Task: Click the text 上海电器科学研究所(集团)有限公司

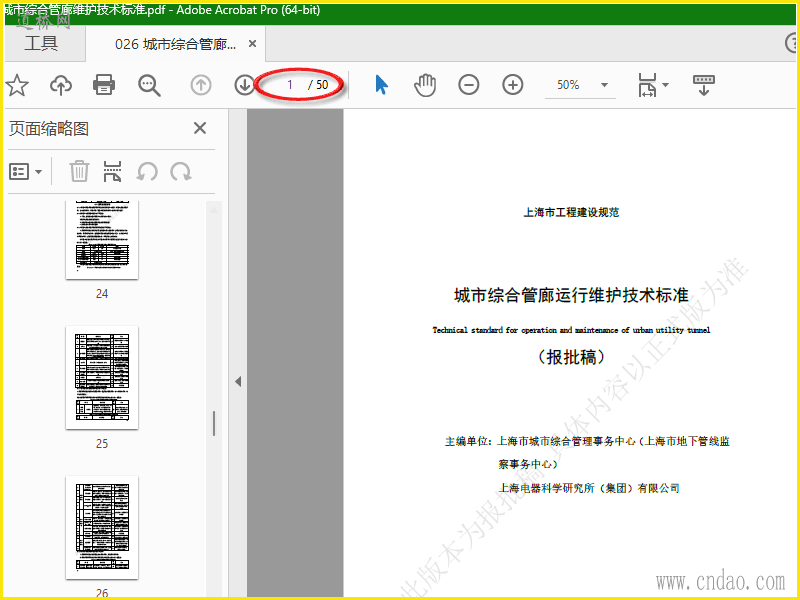Action: (589, 488)
